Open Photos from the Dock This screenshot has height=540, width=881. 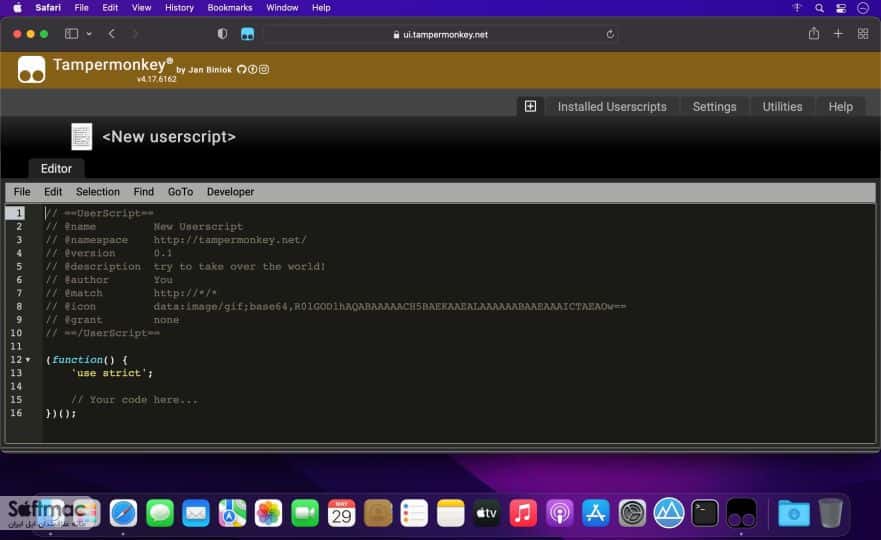(269, 513)
